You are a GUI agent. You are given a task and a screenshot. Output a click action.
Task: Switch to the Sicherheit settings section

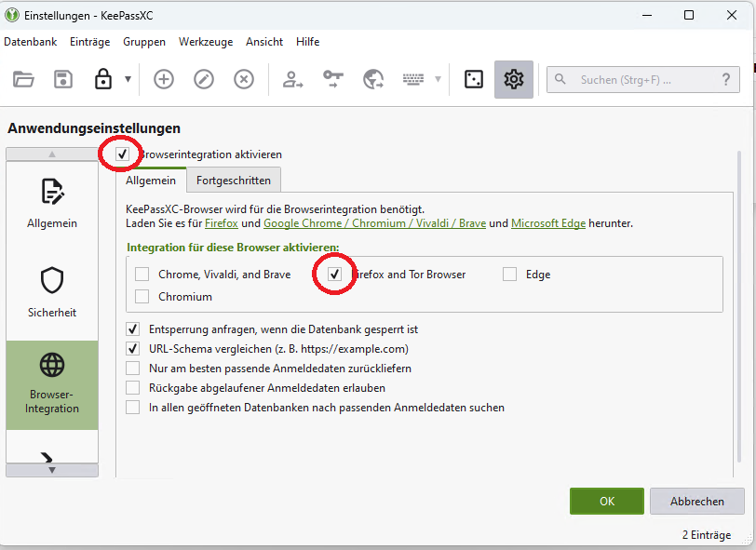pos(52,288)
